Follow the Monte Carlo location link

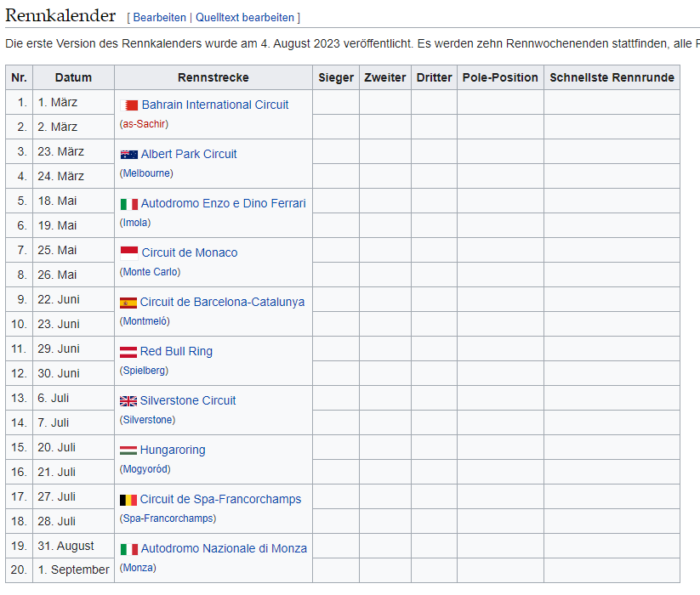tap(151, 272)
